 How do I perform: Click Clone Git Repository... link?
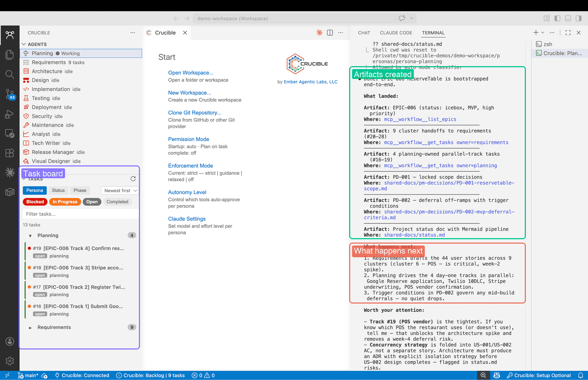tap(195, 113)
